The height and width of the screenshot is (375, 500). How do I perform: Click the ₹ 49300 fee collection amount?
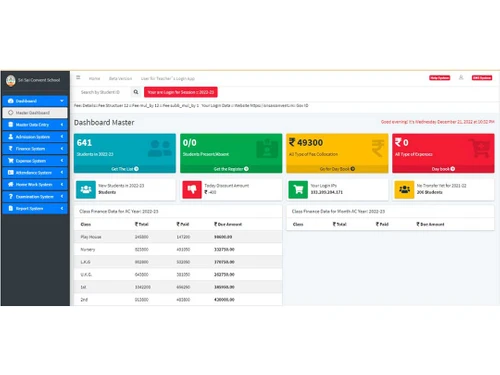coord(306,143)
